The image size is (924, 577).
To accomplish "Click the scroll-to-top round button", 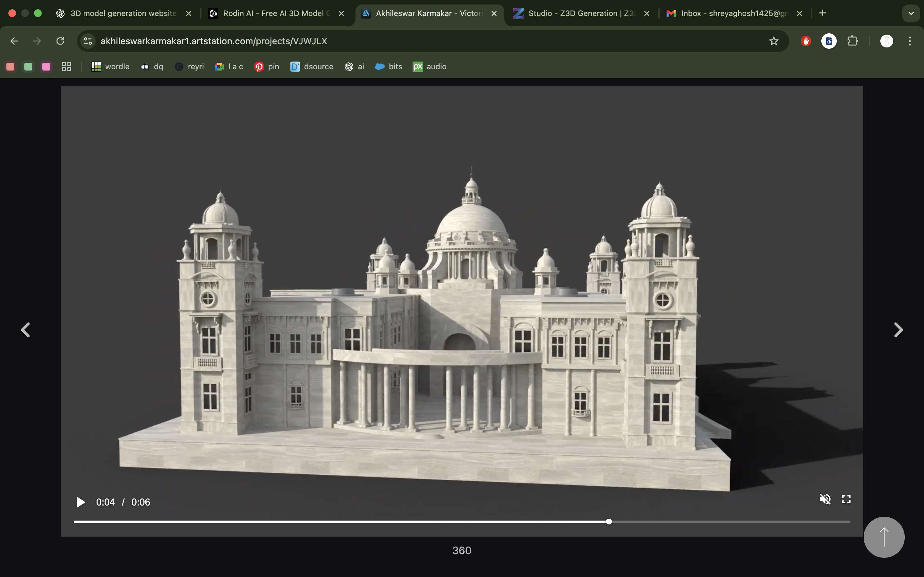I will (x=884, y=537).
